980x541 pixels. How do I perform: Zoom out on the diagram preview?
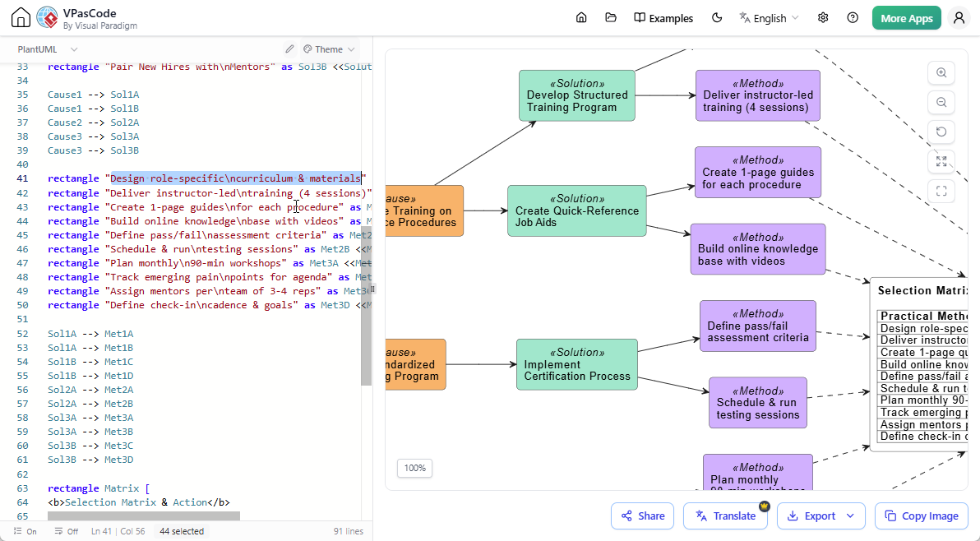click(941, 103)
